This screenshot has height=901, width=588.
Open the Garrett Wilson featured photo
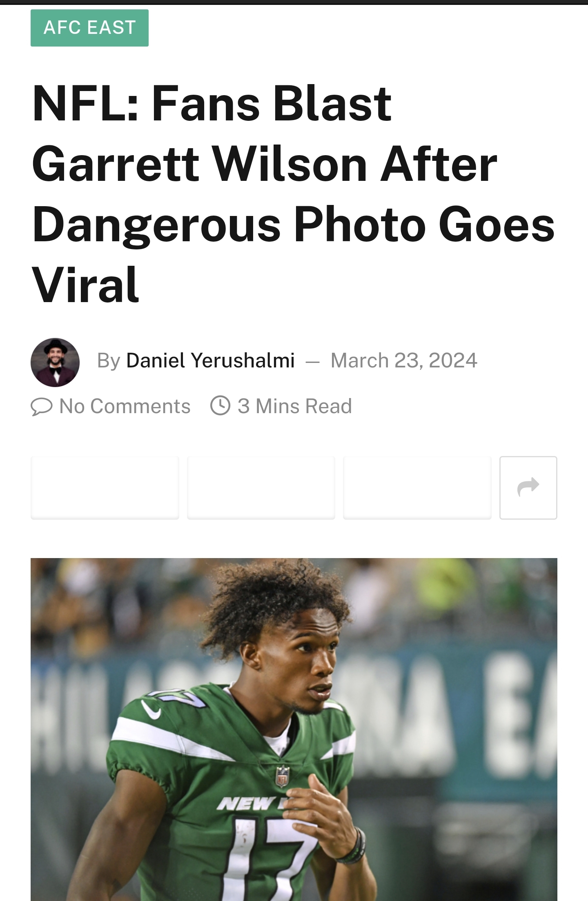[x=294, y=730]
